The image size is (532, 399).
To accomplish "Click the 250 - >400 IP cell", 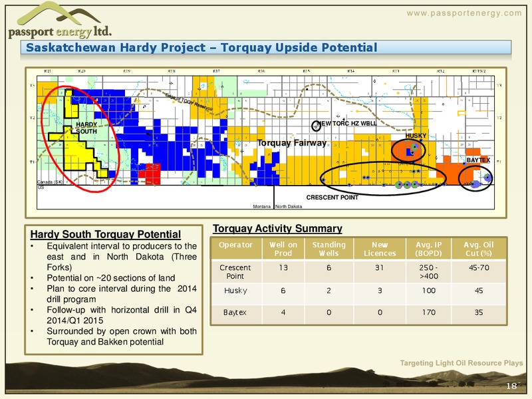I will pyautogui.click(x=429, y=272).
